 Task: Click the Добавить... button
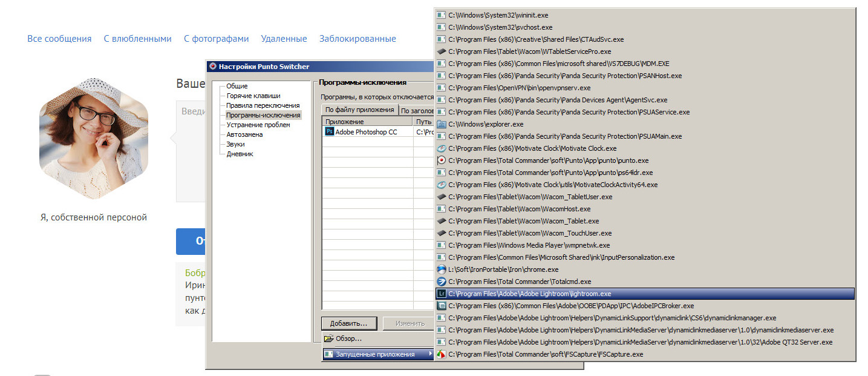(x=349, y=323)
